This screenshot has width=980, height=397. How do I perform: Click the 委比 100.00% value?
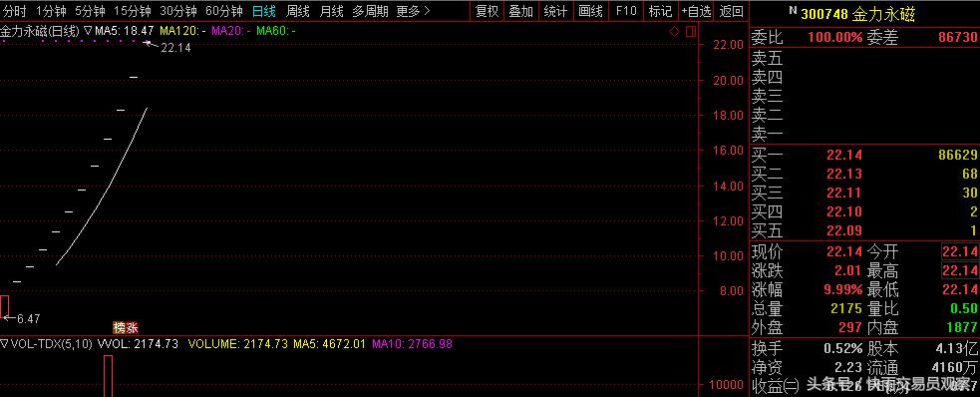click(x=835, y=38)
